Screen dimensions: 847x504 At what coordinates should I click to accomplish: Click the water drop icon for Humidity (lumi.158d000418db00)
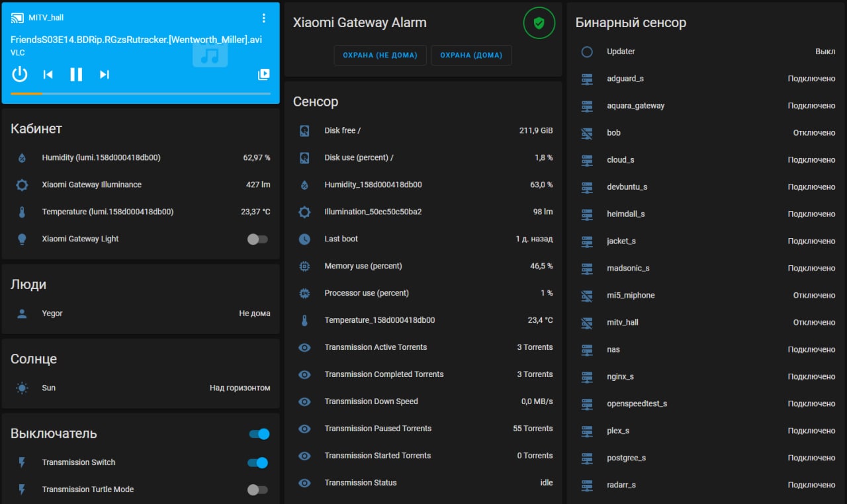(22, 158)
